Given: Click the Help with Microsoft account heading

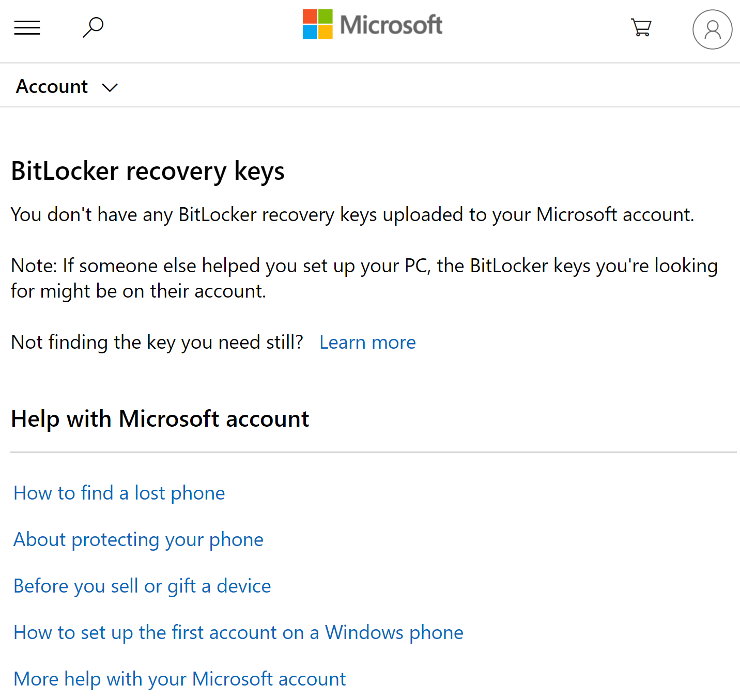Looking at the screenshot, I should tap(160, 418).
